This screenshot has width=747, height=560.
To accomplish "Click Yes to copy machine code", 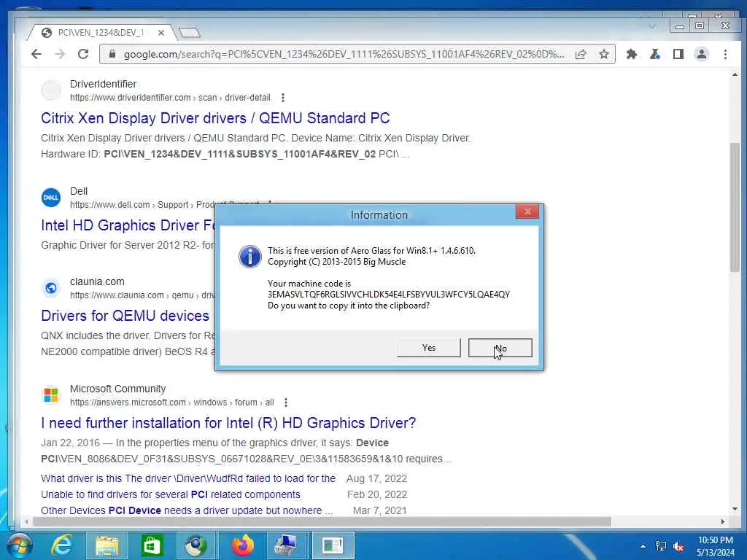I will coord(429,348).
